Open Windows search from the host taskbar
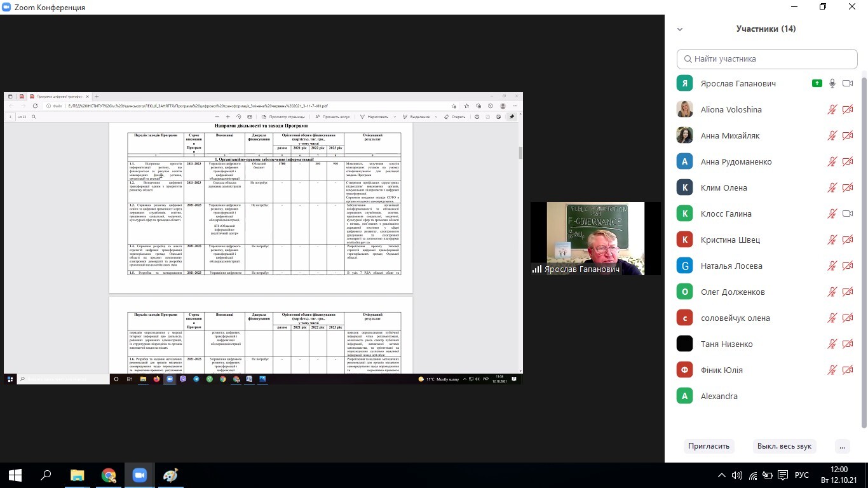 click(46, 475)
